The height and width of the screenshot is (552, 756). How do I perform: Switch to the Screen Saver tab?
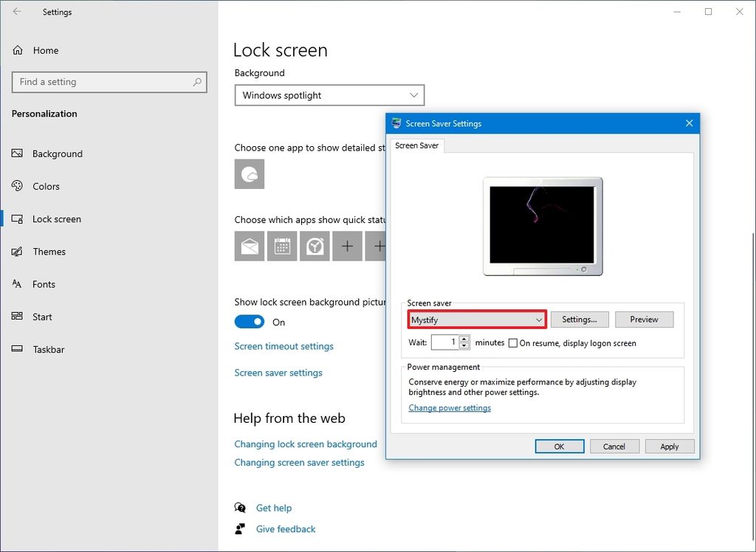pos(417,145)
